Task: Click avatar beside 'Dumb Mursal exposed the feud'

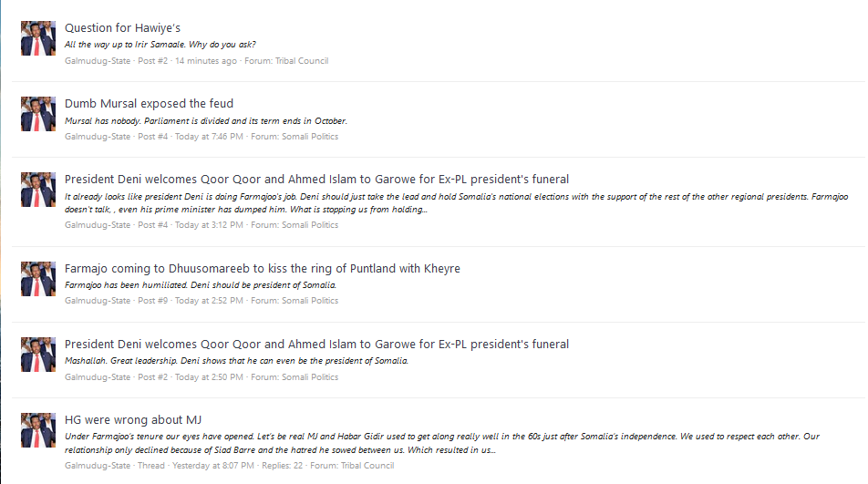Action: point(38,114)
